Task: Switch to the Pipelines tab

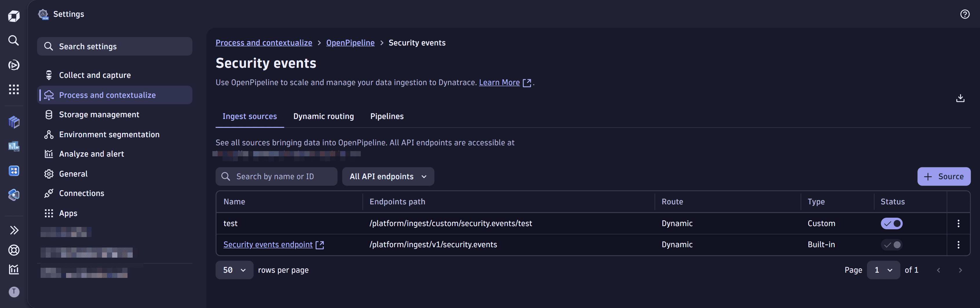Action: (387, 116)
